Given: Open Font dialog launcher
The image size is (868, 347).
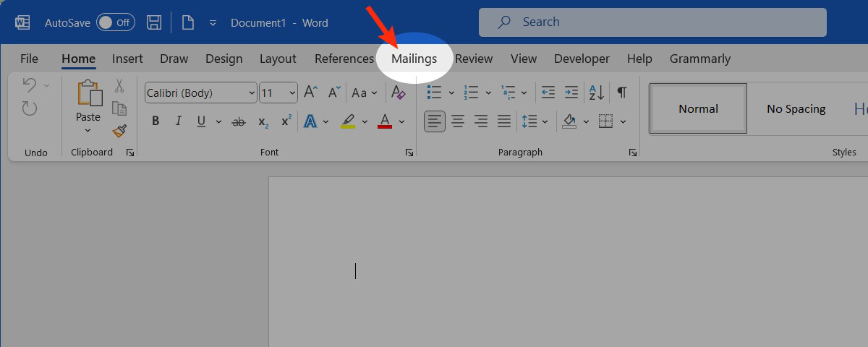Looking at the screenshot, I should pyautogui.click(x=409, y=153).
